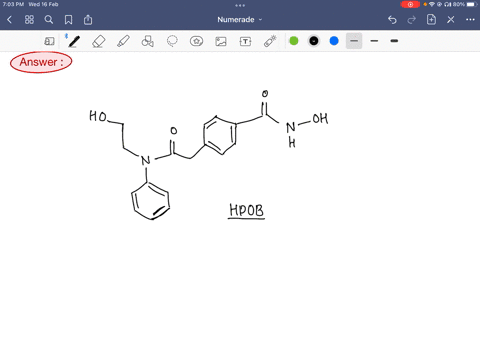Screen dimensions: 480x360
Task: Tap the three-dot multitasking handle at top
Action: 240,5
